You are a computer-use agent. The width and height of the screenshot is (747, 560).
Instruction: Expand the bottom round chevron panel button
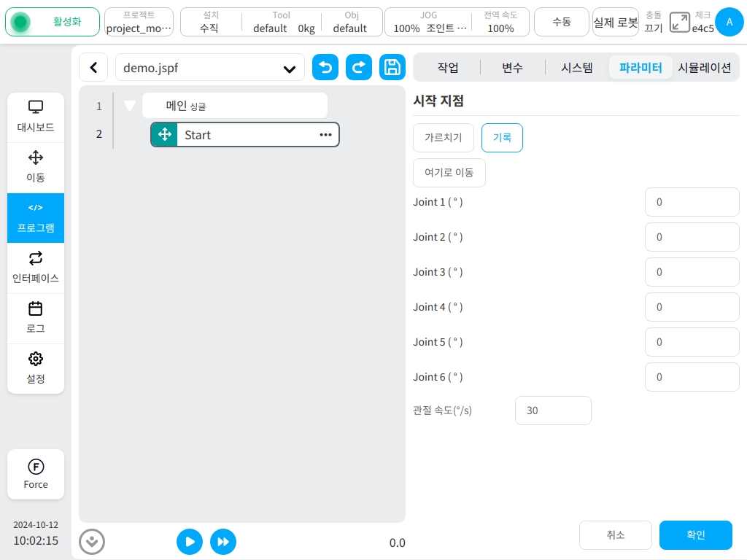[x=92, y=542]
